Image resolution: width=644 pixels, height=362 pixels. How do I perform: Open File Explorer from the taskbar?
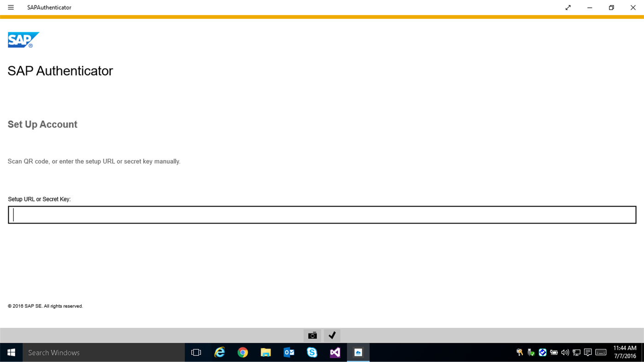click(x=266, y=352)
